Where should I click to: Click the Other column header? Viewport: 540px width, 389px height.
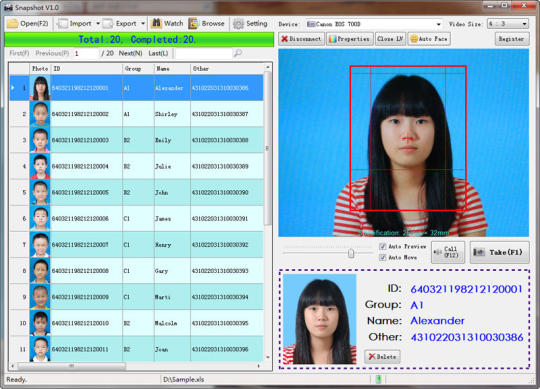[x=227, y=69]
